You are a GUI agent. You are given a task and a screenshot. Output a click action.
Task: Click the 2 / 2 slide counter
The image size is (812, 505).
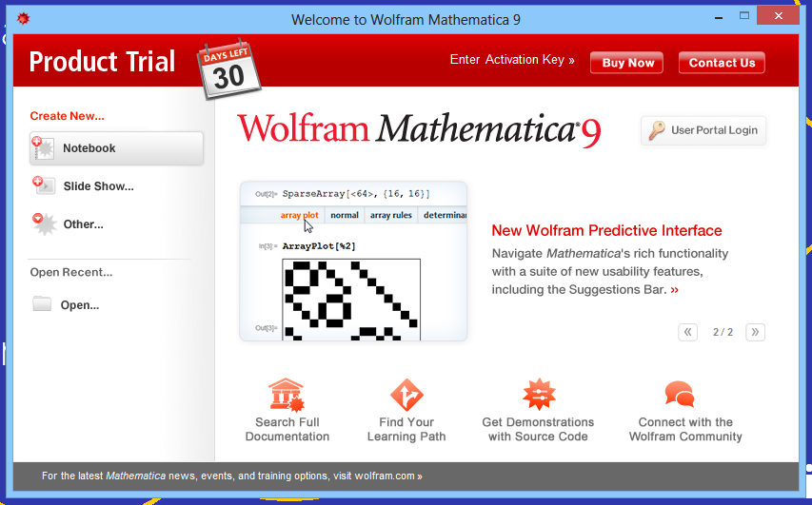[x=723, y=332]
